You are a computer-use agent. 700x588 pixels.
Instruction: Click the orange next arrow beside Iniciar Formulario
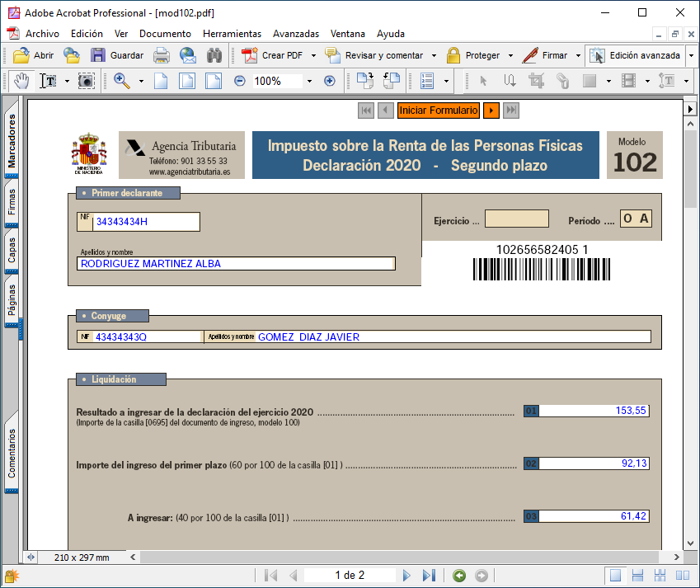pyautogui.click(x=491, y=111)
